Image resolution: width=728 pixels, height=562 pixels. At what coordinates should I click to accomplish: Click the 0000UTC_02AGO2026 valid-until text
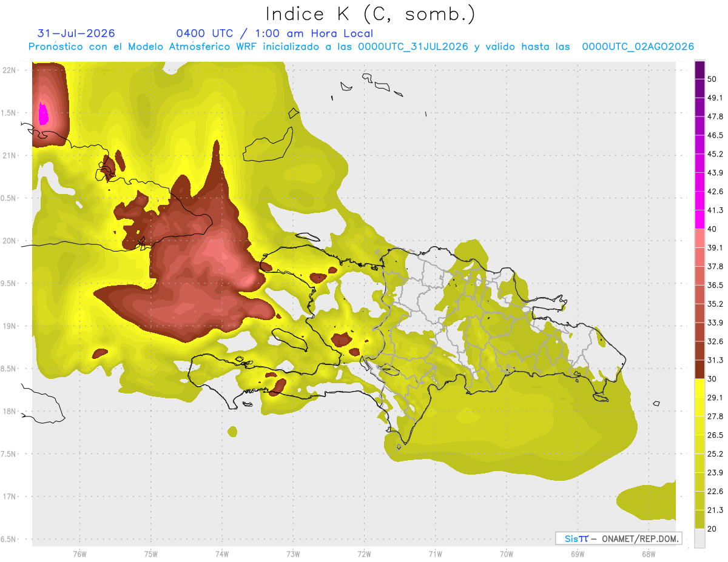pos(638,47)
